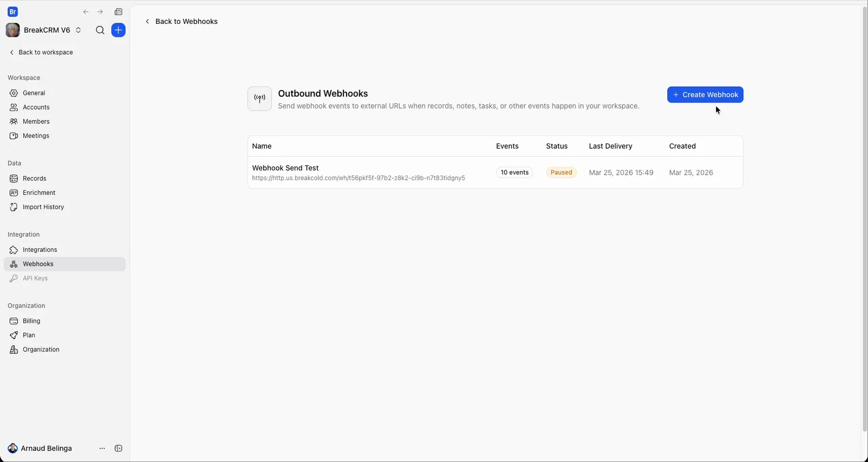Open Organization settings

tap(64, 350)
